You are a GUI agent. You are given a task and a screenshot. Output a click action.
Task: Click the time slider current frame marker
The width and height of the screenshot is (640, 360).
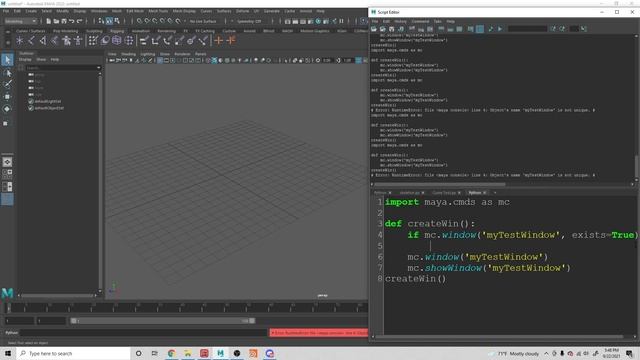click(x=9, y=307)
